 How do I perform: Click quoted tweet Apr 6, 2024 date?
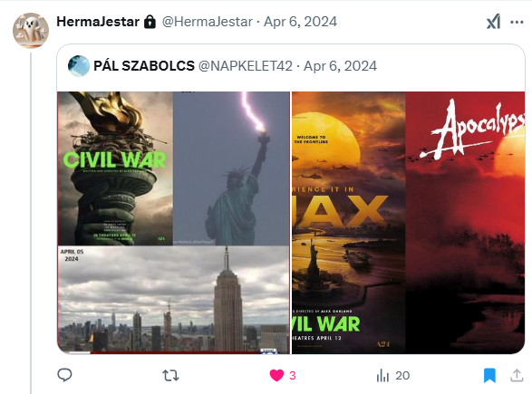pyautogui.click(x=340, y=66)
